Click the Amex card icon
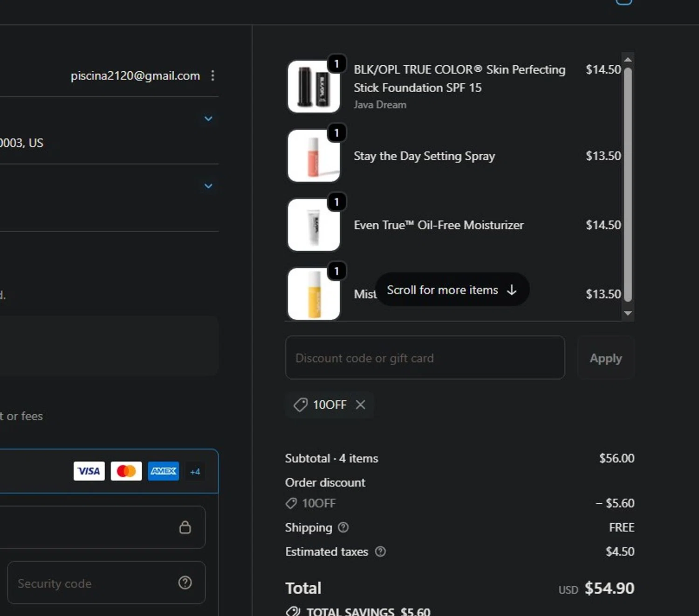This screenshot has width=699, height=616. point(164,471)
